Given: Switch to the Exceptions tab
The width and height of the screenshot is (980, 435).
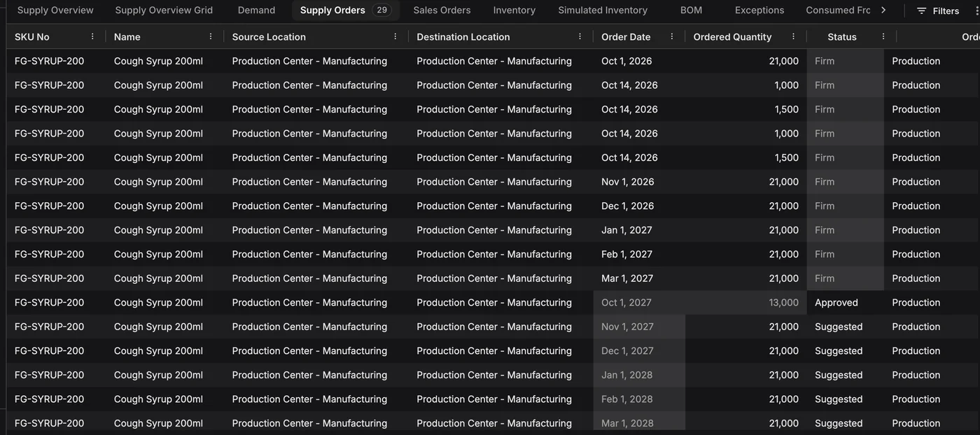Looking at the screenshot, I should click(x=759, y=10).
